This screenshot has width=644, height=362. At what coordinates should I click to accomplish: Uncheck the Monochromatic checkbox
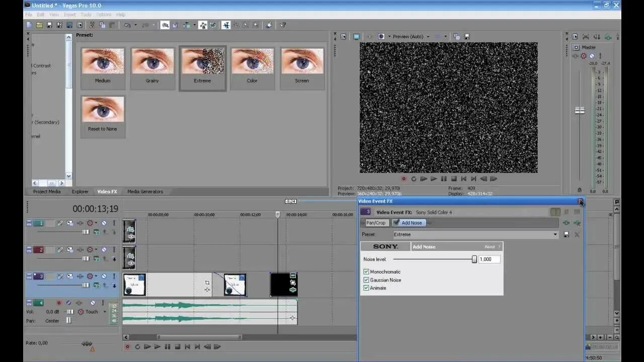pyautogui.click(x=366, y=272)
